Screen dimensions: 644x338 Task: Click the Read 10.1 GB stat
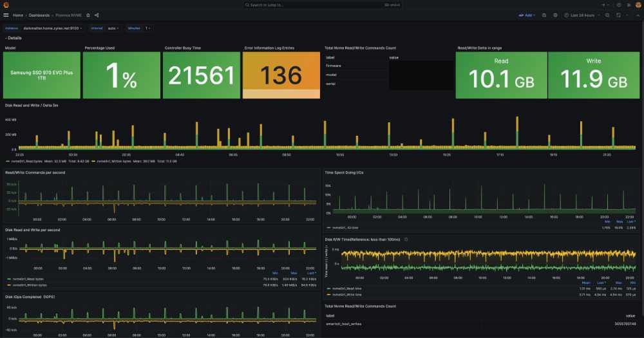(x=501, y=75)
